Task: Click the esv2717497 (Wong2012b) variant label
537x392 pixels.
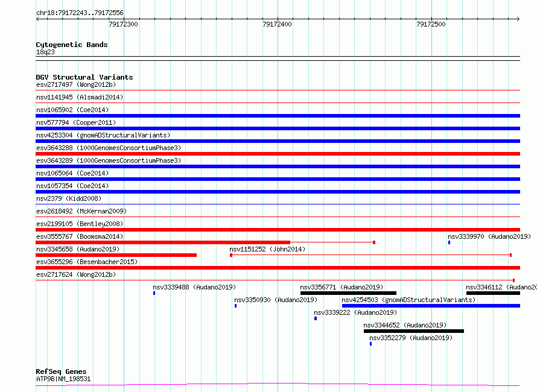Action: pyautogui.click(x=76, y=84)
